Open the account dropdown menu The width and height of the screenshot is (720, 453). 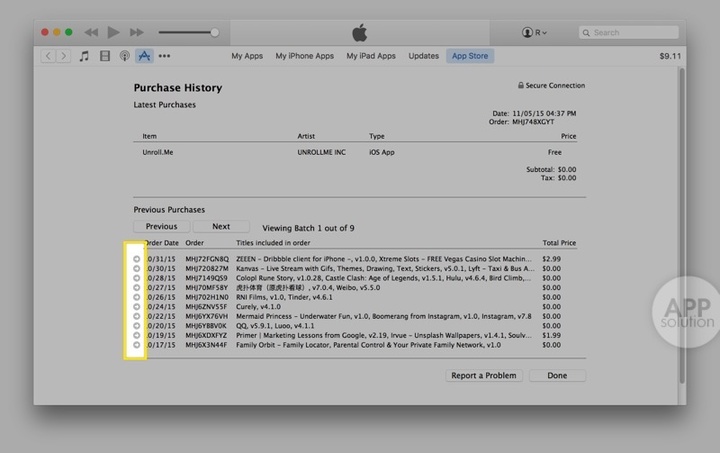point(534,33)
